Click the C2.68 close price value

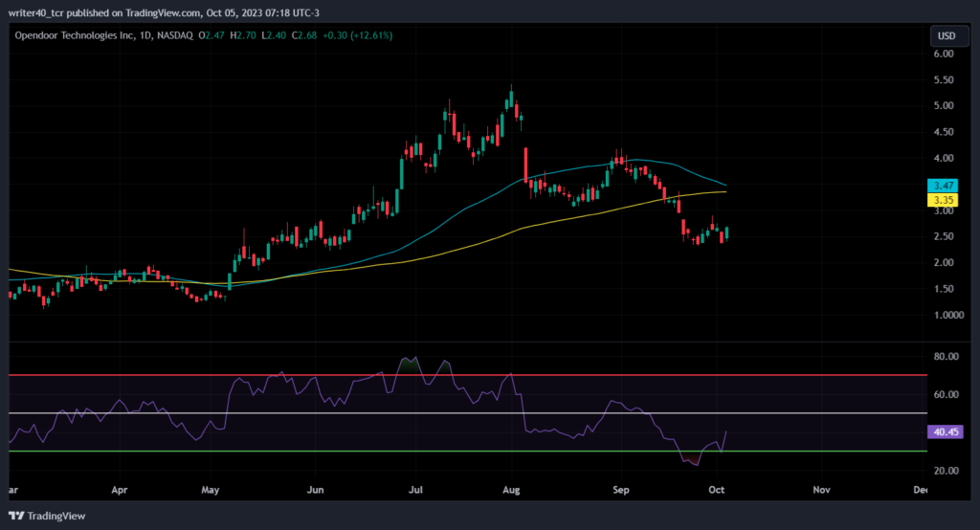tap(304, 35)
